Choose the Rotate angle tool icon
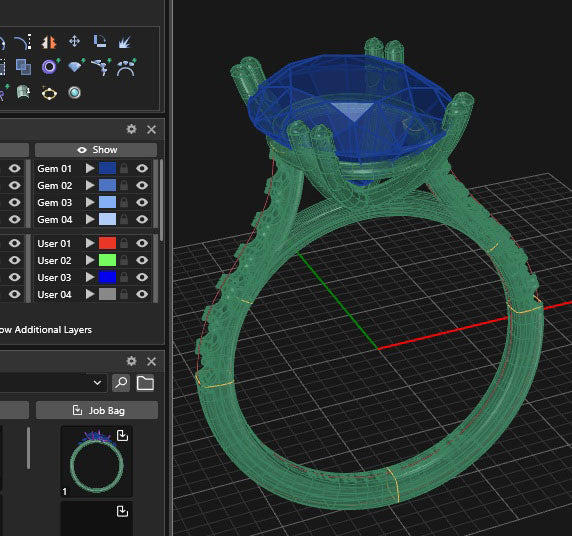The image size is (572, 536). pos(100,41)
